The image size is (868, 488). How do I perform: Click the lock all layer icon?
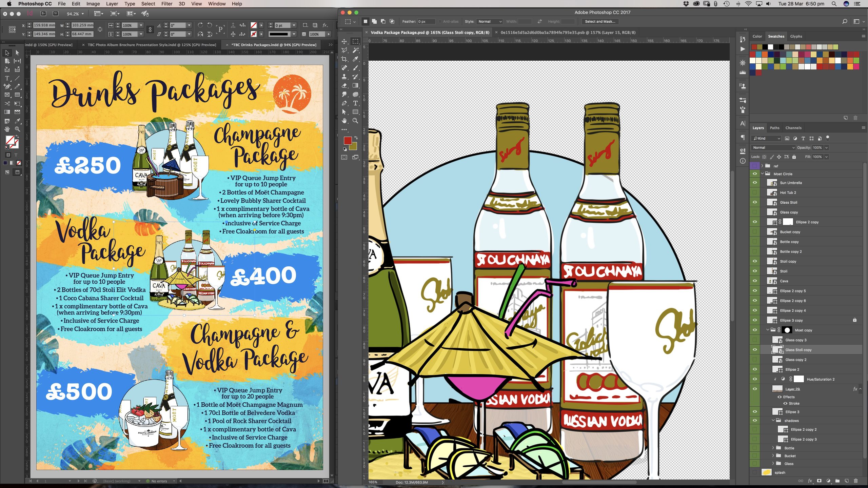pyautogui.click(x=794, y=157)
